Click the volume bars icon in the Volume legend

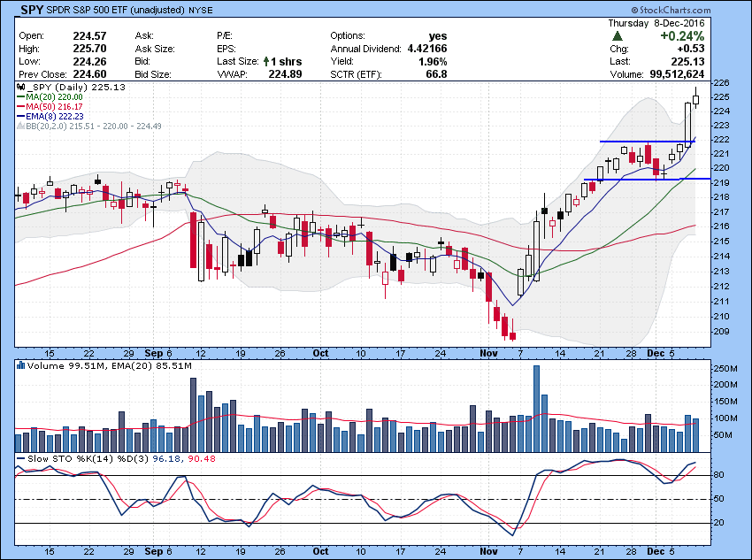point(20,364)
